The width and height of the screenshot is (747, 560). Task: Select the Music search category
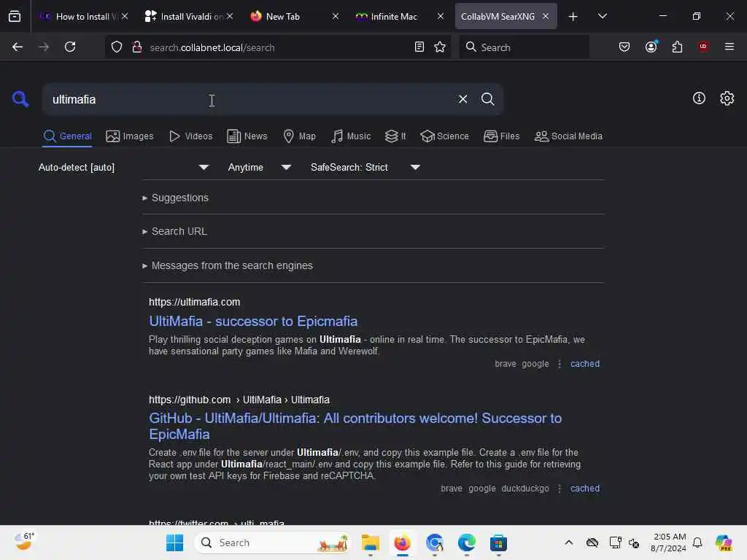pos(351,136)
